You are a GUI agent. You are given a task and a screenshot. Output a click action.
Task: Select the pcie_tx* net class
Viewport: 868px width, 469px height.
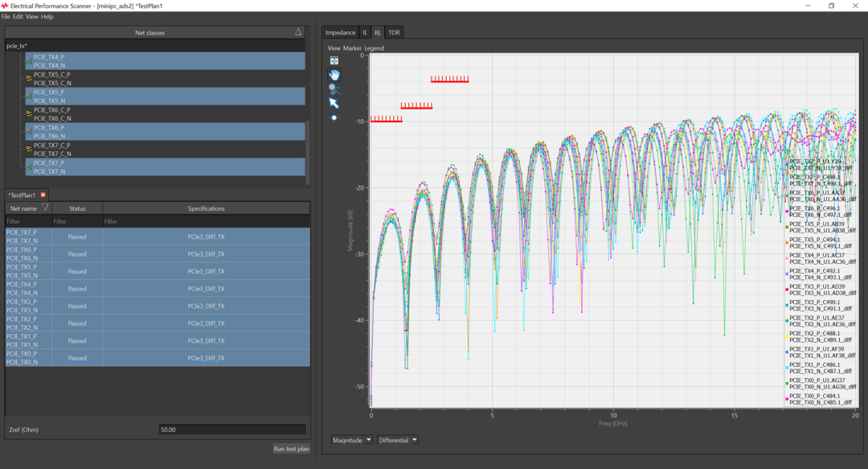(155, 46)
